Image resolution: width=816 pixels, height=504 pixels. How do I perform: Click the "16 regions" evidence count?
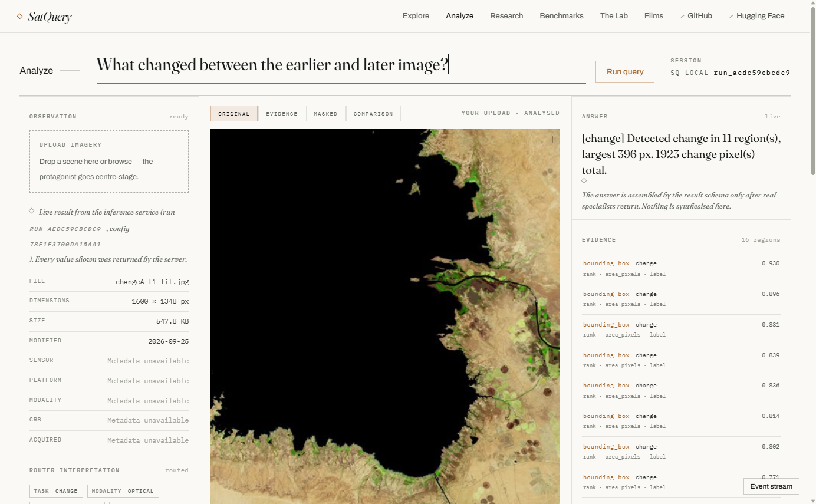click(x=761, y=240)
